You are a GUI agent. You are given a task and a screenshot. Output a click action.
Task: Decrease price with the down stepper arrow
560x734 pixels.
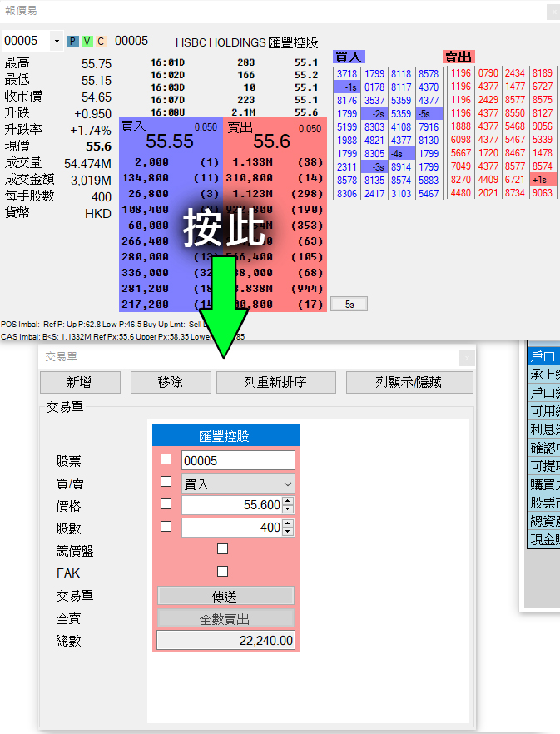pos(289,509)
